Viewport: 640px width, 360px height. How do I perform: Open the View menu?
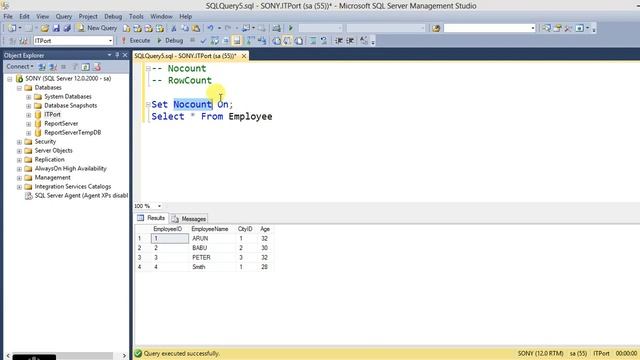click(42, 16)
